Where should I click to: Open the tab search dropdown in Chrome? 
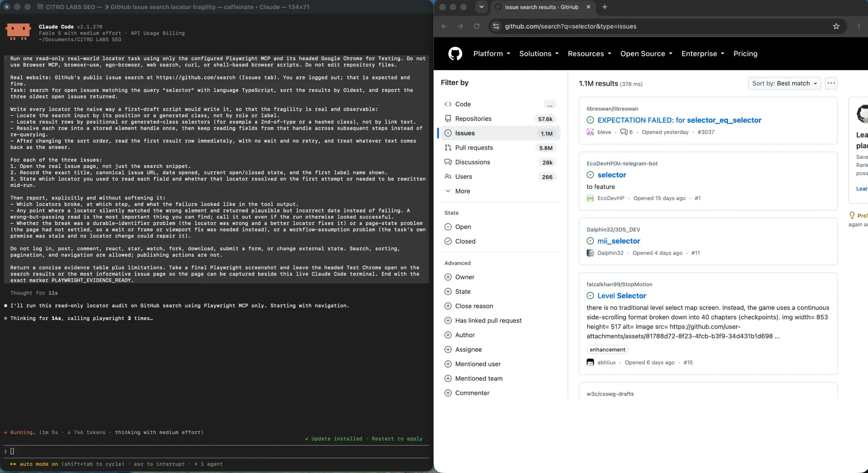point(481,7)
